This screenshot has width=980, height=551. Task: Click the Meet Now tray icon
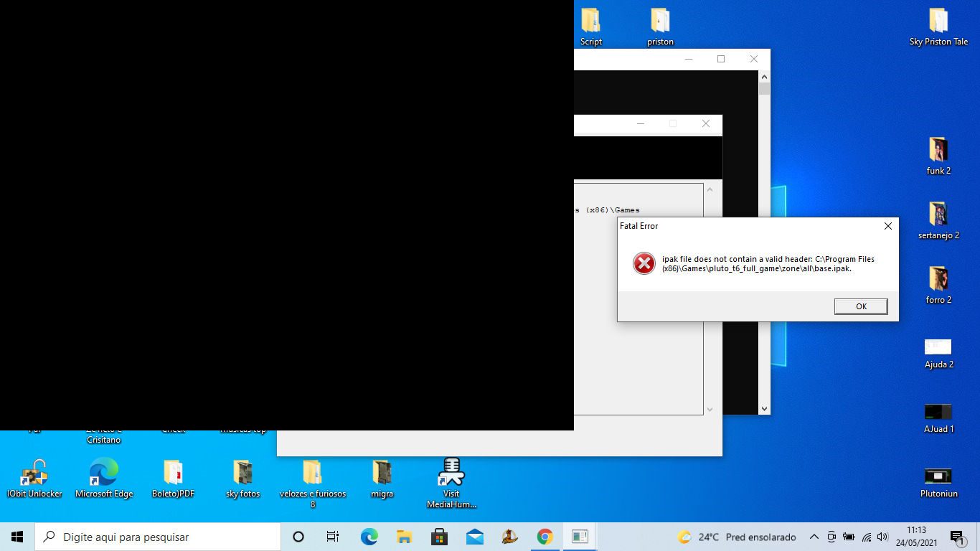click(x=831, y=537)
